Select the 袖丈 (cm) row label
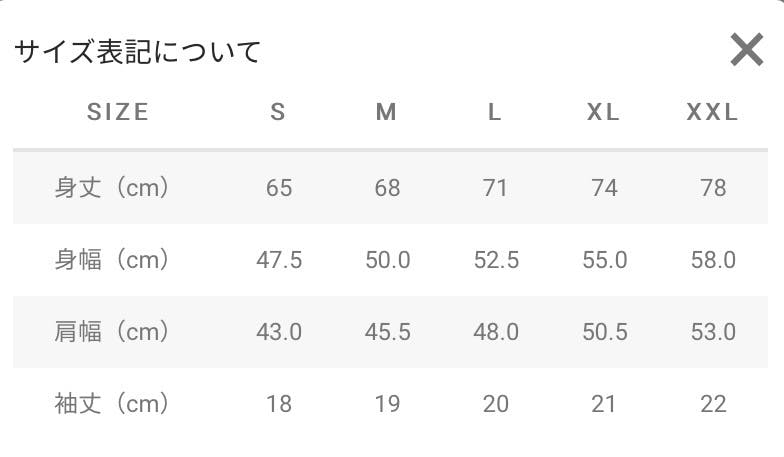The width and height of the screenshot is (784, 457). 112,404
